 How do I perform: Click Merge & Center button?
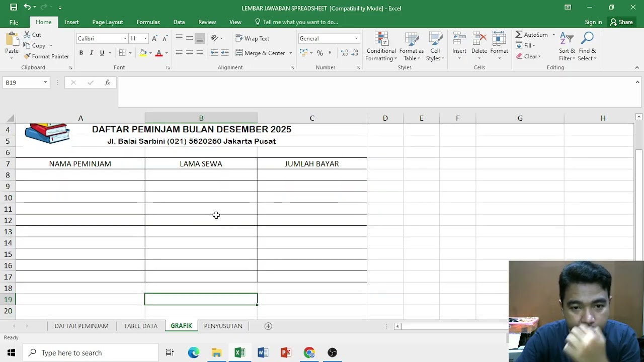(x=261, y=53)
